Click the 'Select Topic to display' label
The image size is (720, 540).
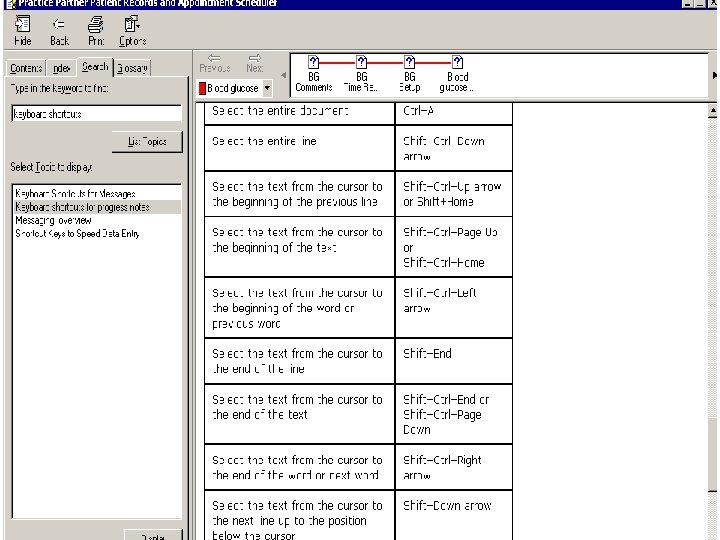tap(51, 167)
